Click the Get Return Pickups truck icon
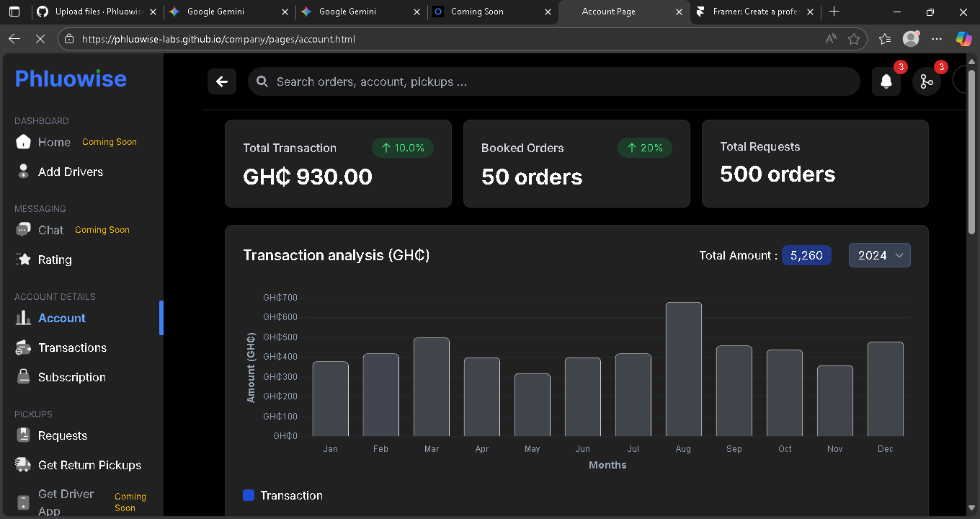Viewport: 980px width, 519px height. click(24, 465)
